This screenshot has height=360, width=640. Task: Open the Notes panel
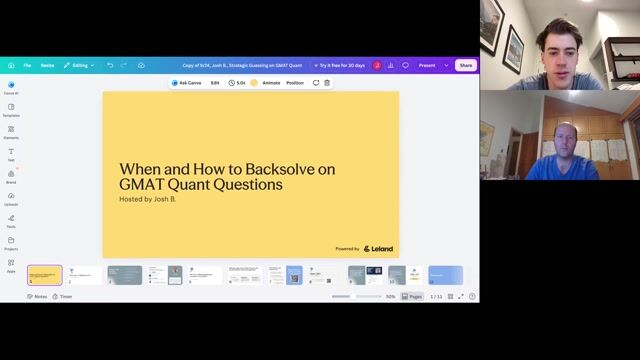coord(37,297)
